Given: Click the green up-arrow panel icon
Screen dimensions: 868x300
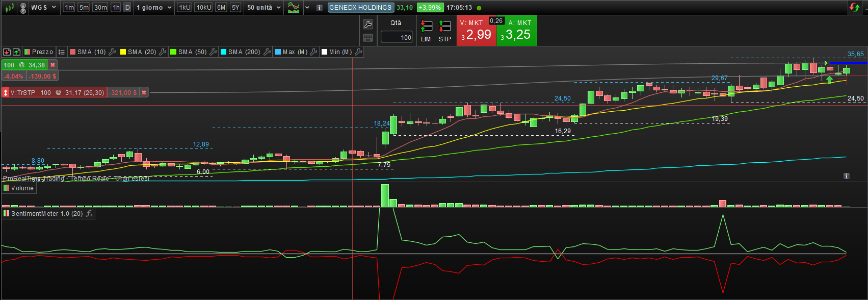Looking at the screenshot, I should (x=16, y=52).
